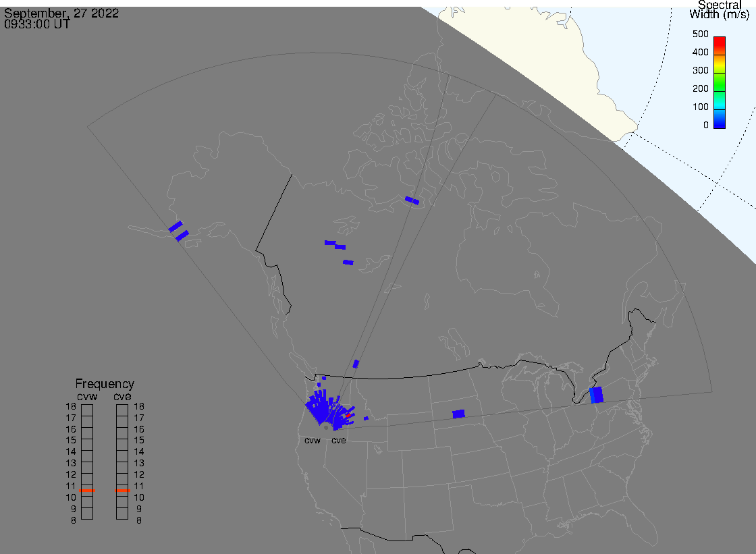Viewport: 756px width, 554px height.
Task: Click the spectral width color bar
Action: click(720, 82)
